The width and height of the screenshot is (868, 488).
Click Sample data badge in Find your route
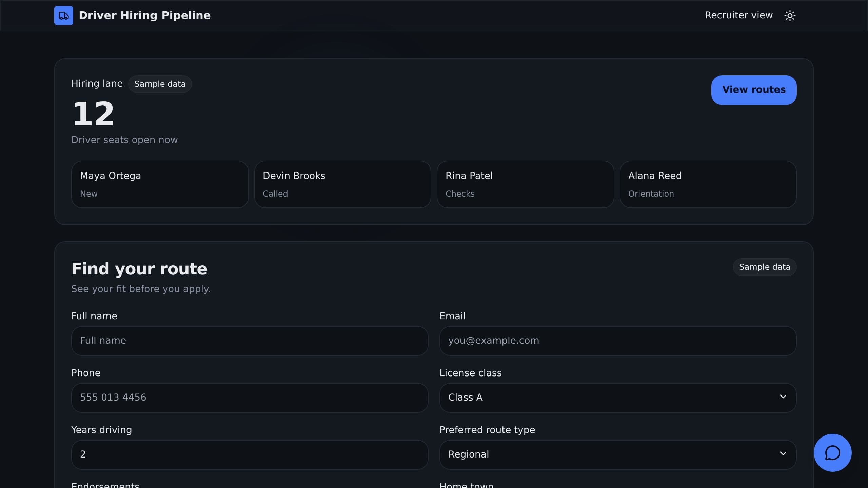click(765, 267)
